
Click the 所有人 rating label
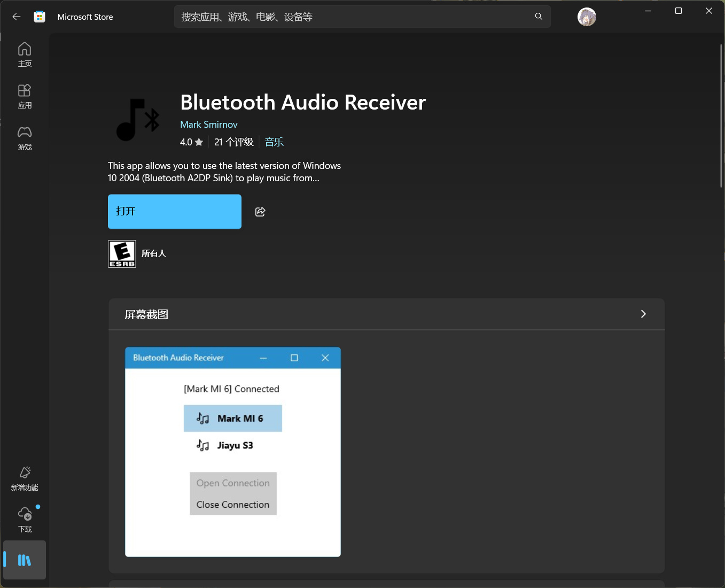[154, 254]
